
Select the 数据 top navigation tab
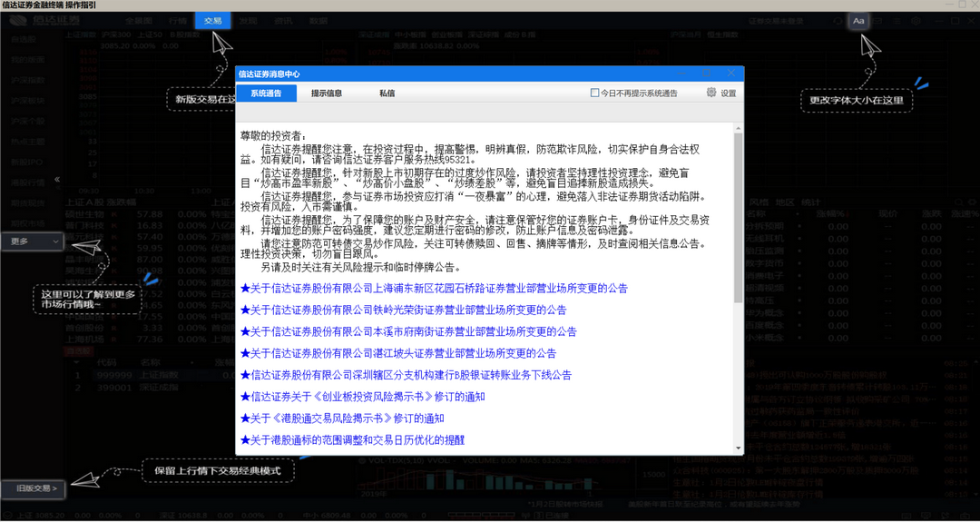click(x=318, y=21)
